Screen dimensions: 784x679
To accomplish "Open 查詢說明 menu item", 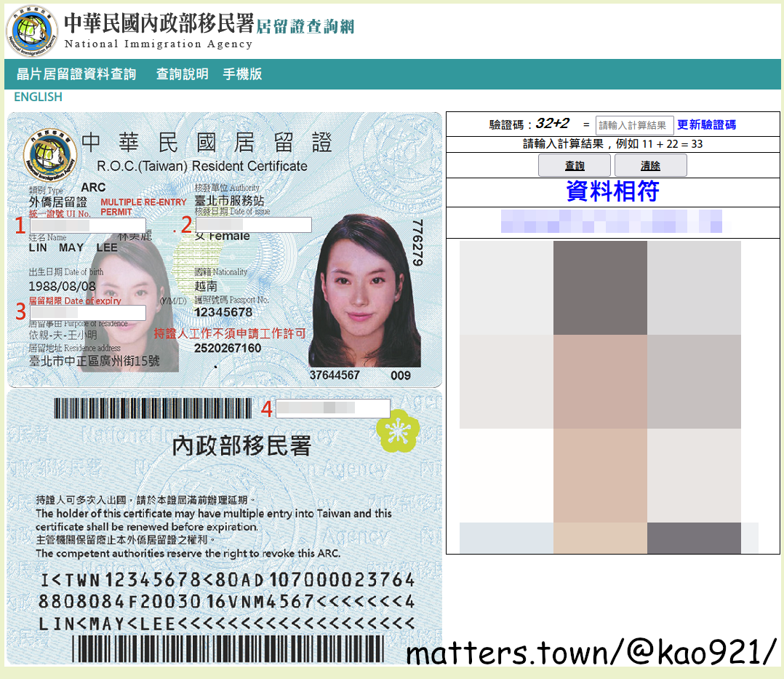I will tap(182, 74).
